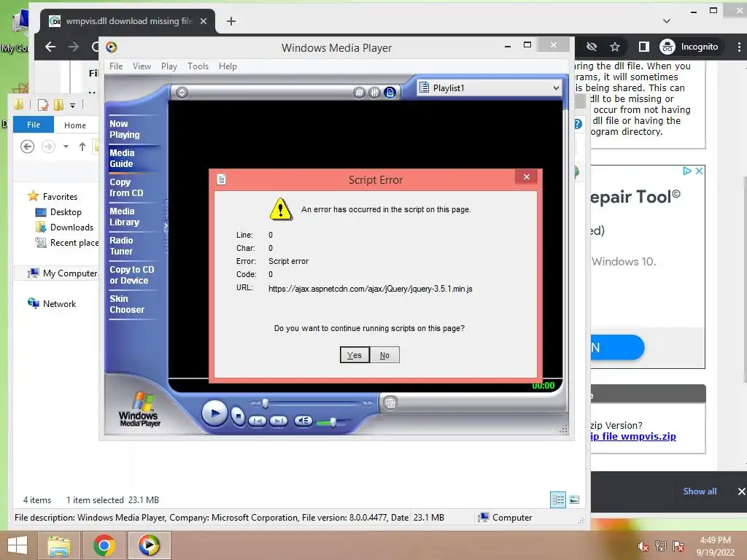Open the Skin Chooser section
Image resolution: width=747 pixels, height=560 pixels.
tap(127, 304)
